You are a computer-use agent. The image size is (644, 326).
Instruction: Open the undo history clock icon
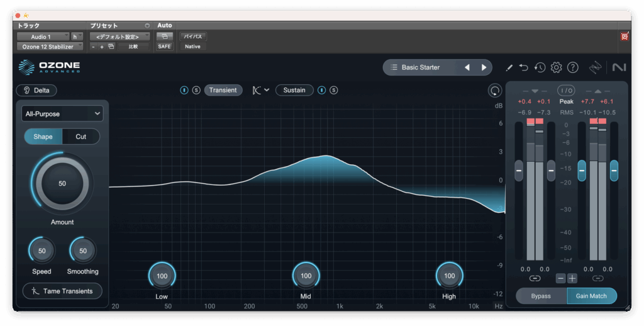tap(540, 67)
